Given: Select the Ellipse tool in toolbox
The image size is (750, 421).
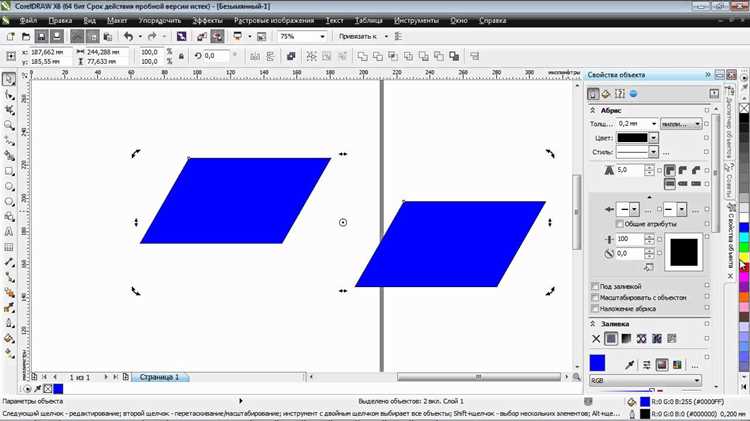Looking at the screenshot, I should (9, 187).
